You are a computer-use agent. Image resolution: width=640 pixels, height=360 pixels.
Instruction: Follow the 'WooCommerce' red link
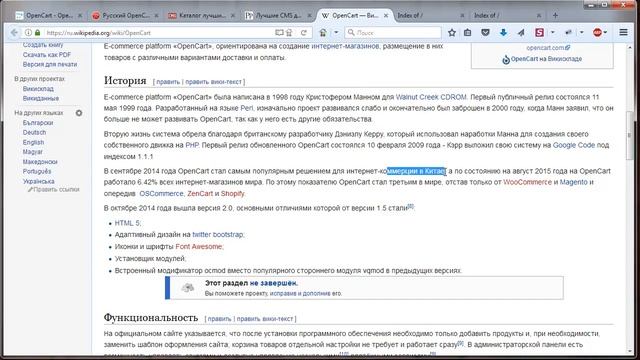click(x=527, y=182)
